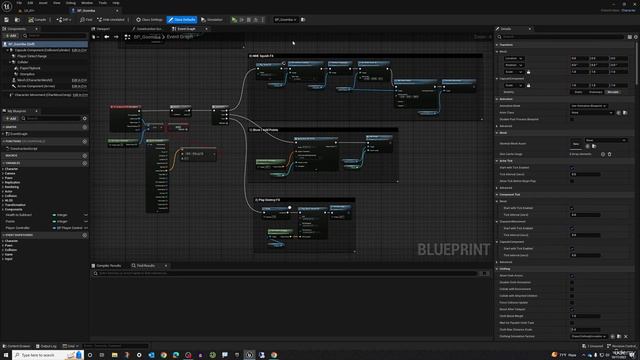Click the Save blueprint icon in toolbar
The width and height of the screenshot is (640, 360).
coord(7,20)
